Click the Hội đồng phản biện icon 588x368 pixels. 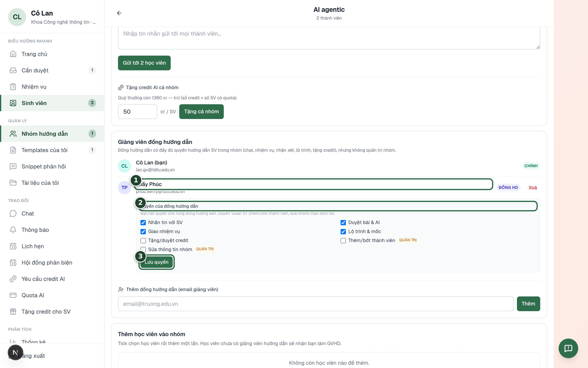tap(13, 263)
